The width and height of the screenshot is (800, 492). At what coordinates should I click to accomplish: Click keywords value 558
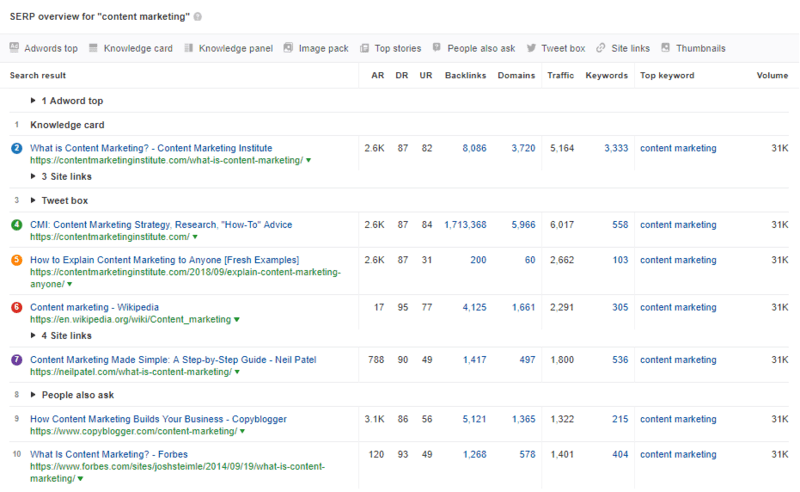[620, 225]
